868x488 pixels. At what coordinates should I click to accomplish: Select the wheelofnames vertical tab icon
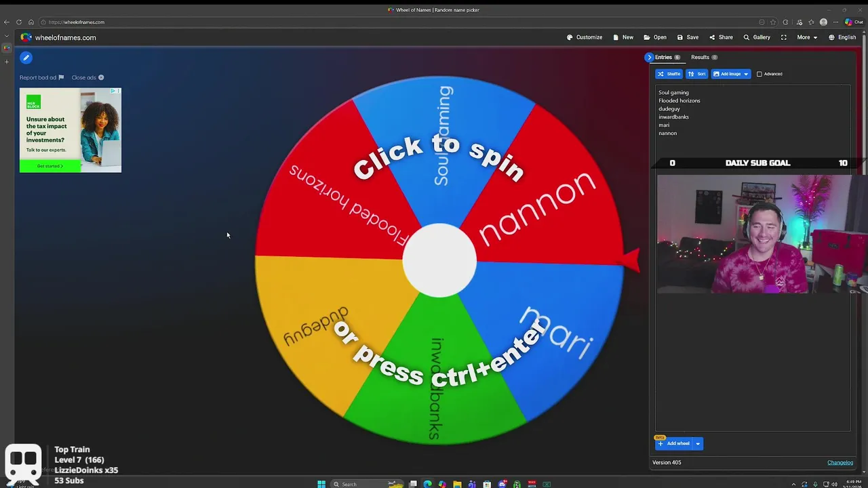pos(7,47)
